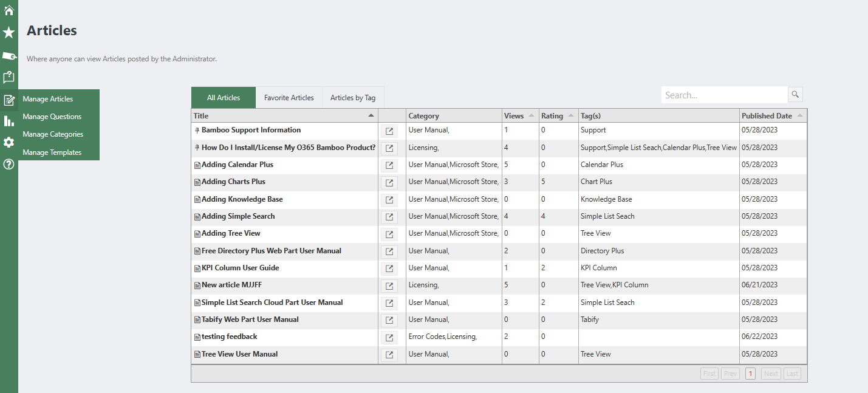Switch to the Articles by Tag tab
The width and height of the screenshot is (868, 393).
[352, 98]
